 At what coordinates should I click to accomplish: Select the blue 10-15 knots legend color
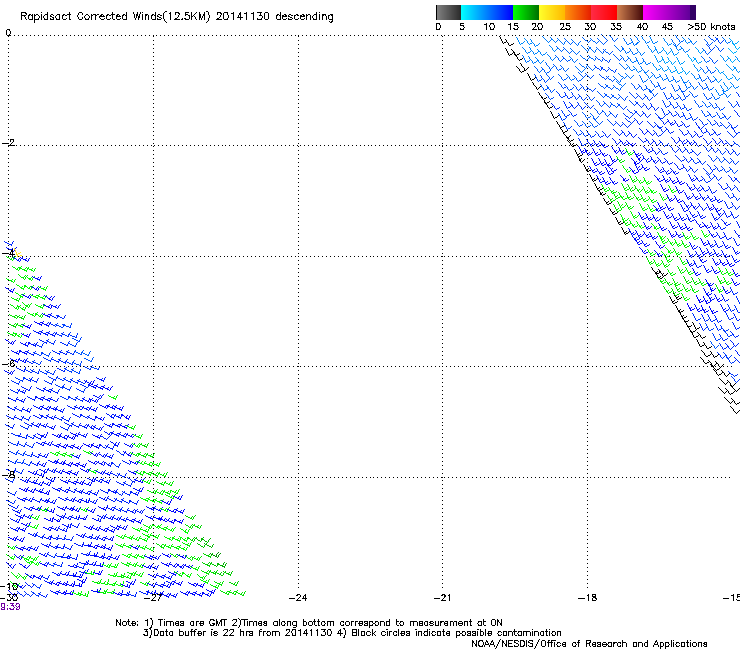click(500, 12)
